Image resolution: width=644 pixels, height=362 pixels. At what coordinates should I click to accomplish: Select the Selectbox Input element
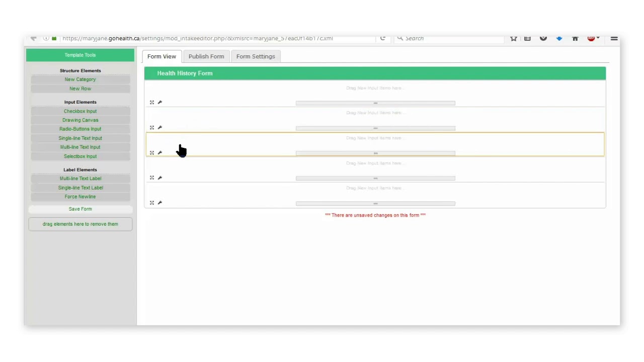(80, 156)
